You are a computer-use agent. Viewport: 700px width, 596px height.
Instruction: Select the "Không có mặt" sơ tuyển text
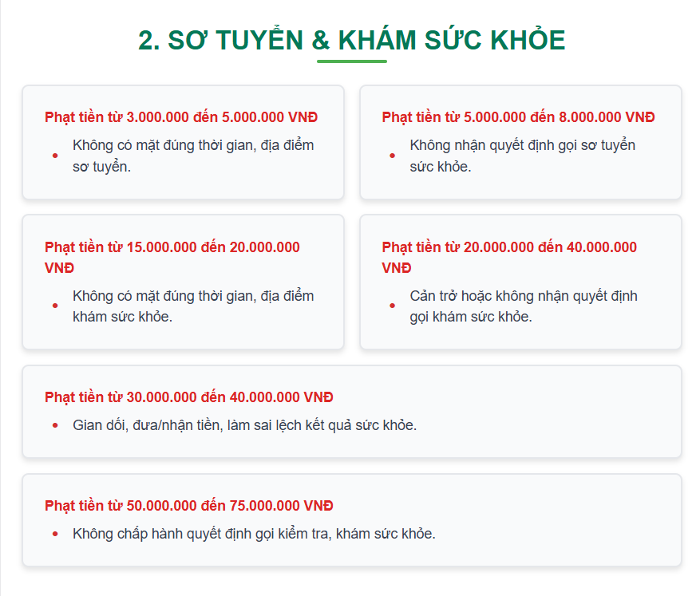(x=193, y=156)
